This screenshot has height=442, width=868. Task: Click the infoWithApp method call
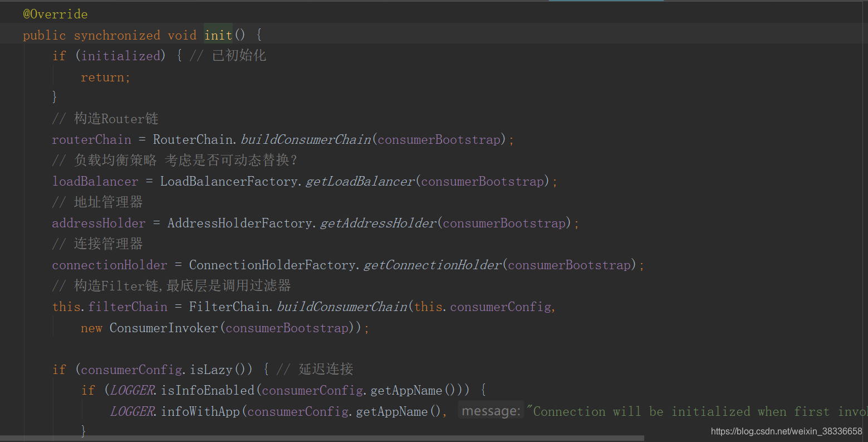coord(200,411)
